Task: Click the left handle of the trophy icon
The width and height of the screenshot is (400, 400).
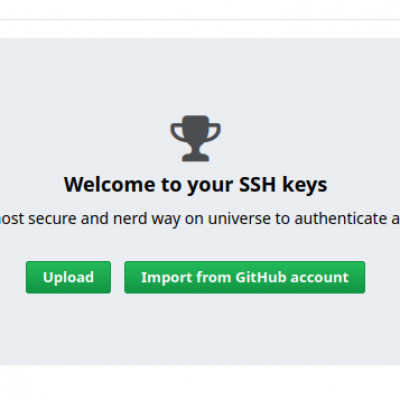Action: click(x=176, y=131)
